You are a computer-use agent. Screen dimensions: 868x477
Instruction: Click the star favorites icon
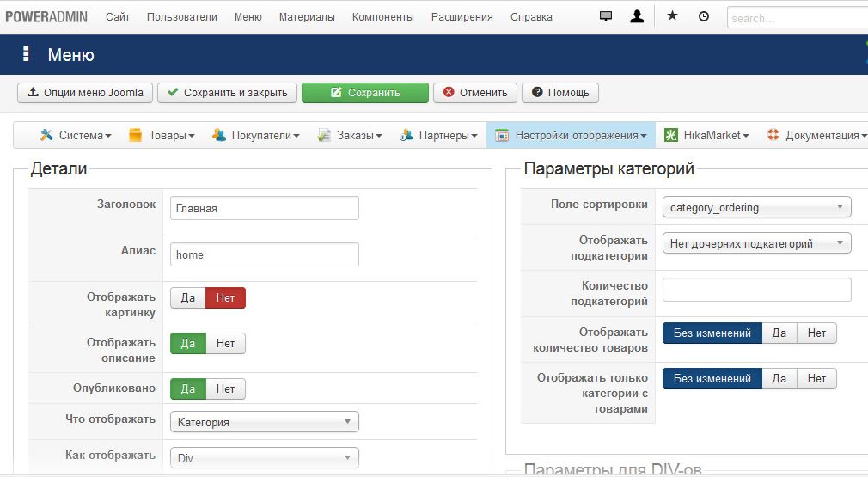coord(672,15)
